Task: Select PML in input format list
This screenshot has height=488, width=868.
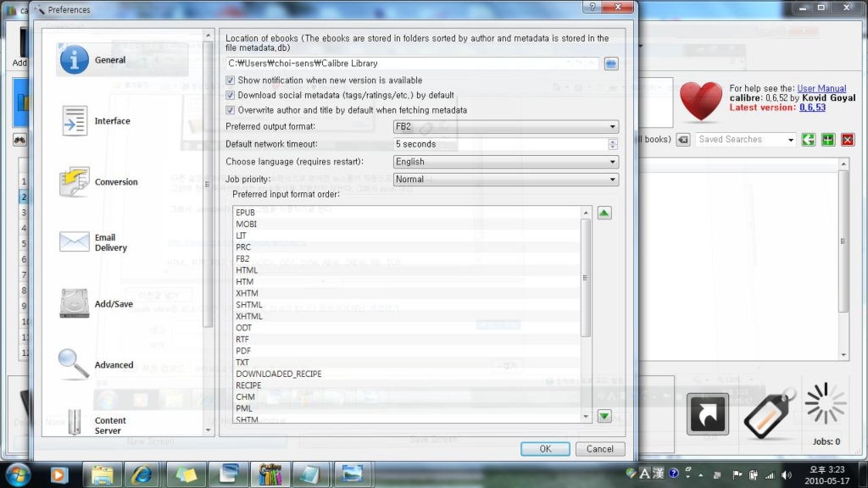Action: point(408,408)
